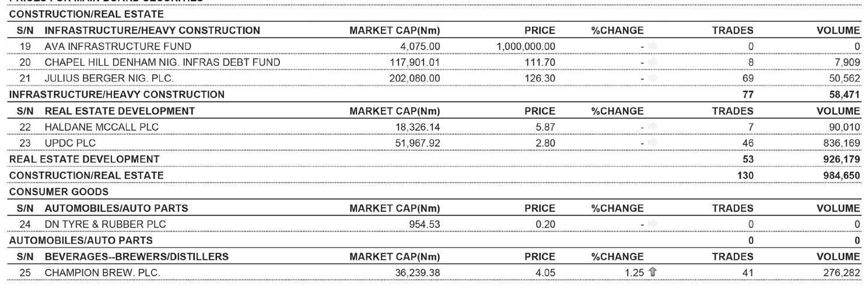This screenshot has height=290, width=868.
Task: Click the Beverages--Brewers/Distillers section heading
Action: click(x=136, y=256)
